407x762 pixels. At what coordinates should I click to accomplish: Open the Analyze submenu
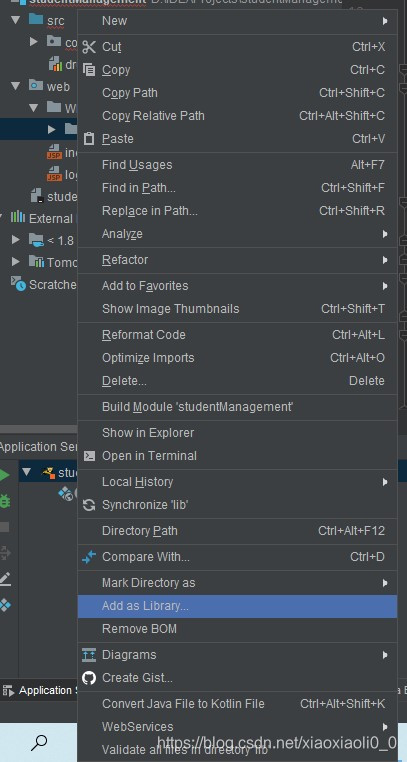click(x=237, y=234)
